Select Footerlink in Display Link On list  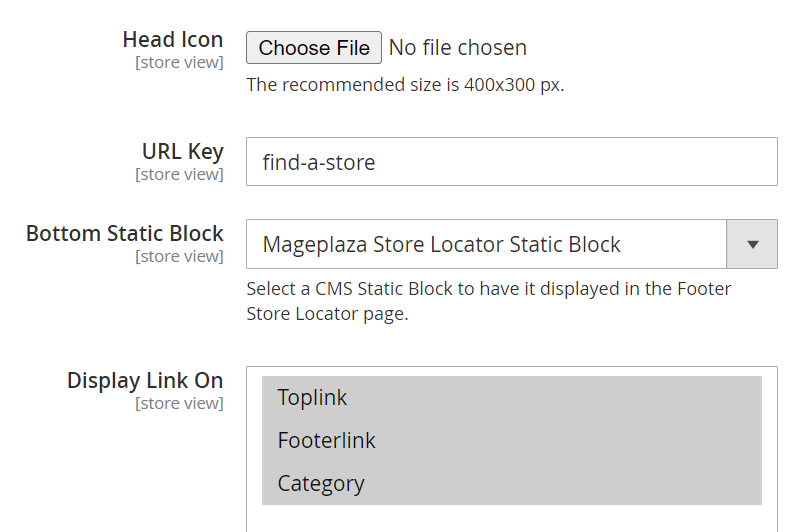tap(326, 440)
